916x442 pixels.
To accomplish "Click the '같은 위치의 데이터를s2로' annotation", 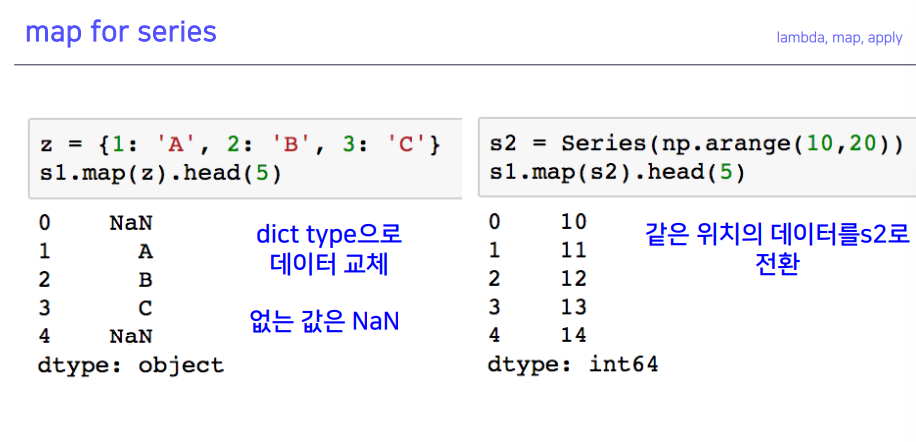I will pos(777,236).
